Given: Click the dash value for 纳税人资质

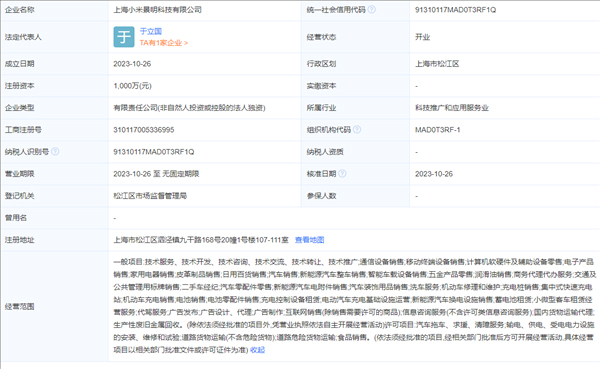Looking at the screenshot, I should [417, 152].
